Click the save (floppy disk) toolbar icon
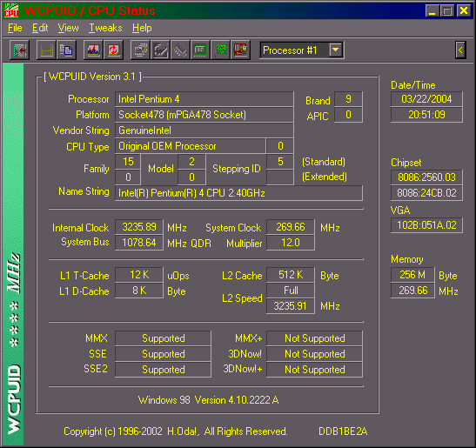 tap(46, 50)
